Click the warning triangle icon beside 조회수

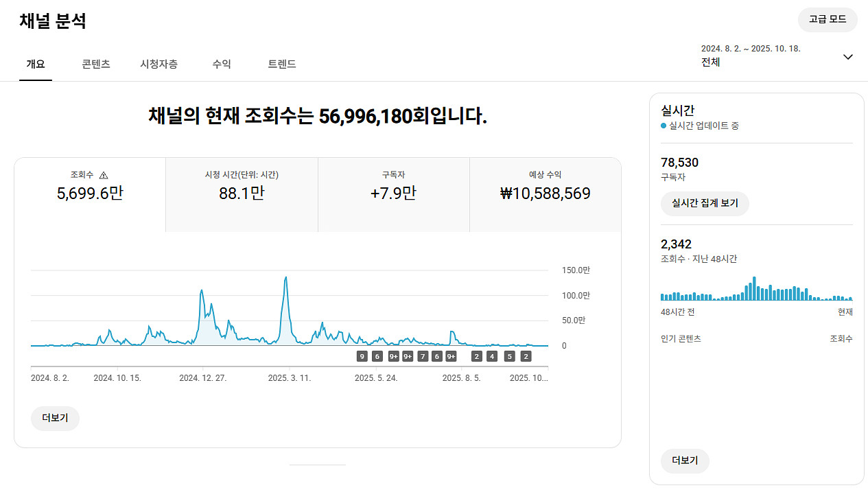coord(104,175)
